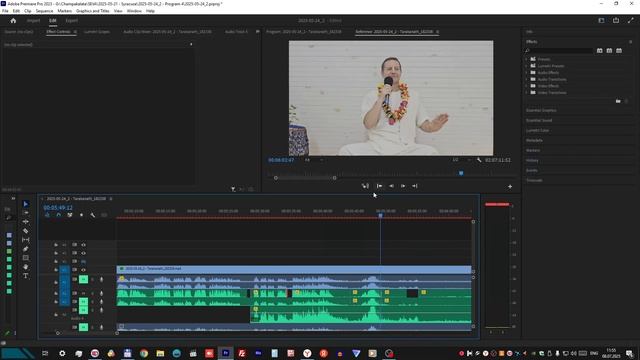The height and width of the screenshot is (360, 640).
Task: Select the Ripple Edit tool
Action: tap(25, 222)
